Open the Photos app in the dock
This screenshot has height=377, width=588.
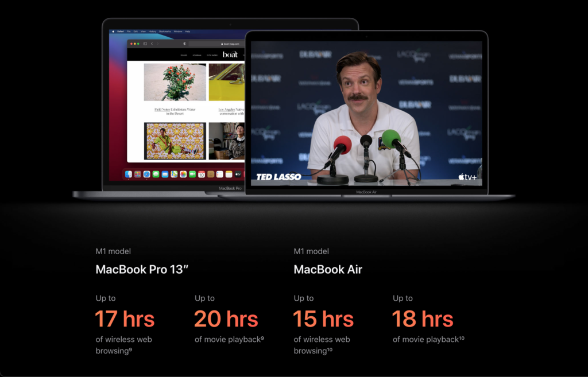(183, 174)
